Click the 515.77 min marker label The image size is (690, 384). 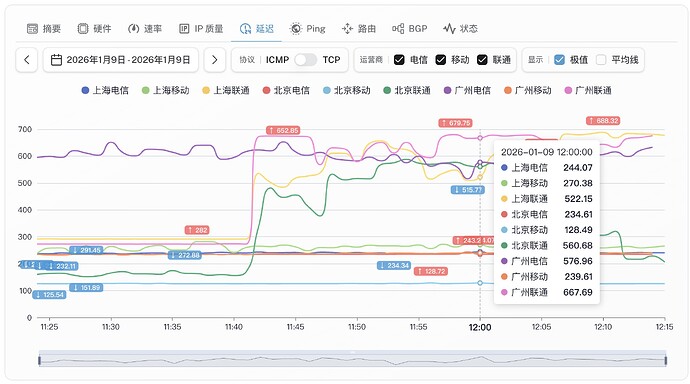tap(468, 190)
